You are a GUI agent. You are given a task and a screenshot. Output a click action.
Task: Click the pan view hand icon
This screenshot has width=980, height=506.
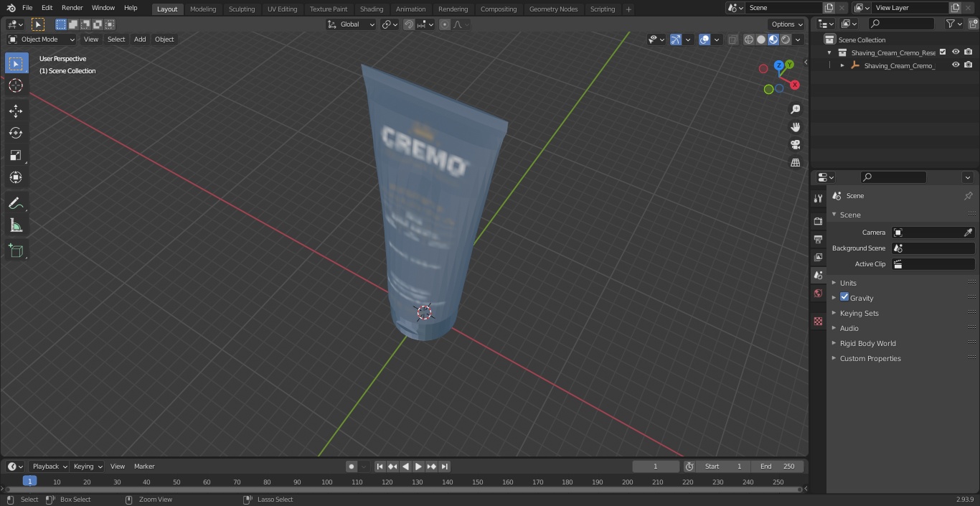(x=795, y=127)
